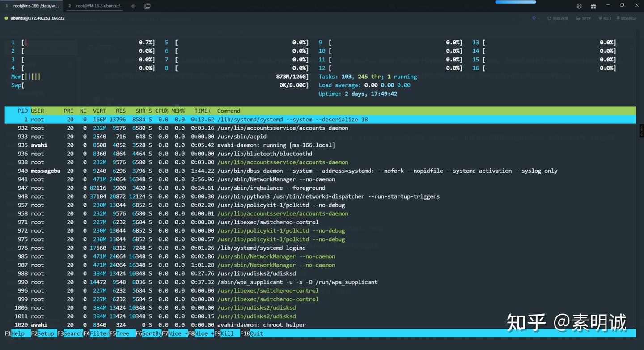Open the split window layout icon

pos(148,6)
